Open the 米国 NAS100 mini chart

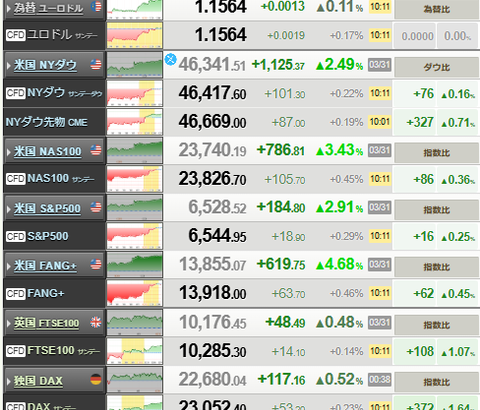135,151
